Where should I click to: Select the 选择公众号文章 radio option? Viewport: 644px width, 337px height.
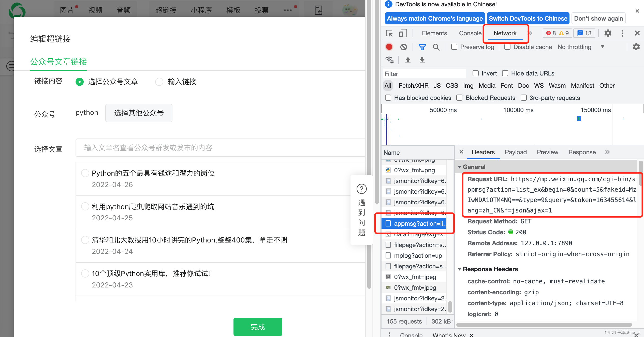[80, 82]
